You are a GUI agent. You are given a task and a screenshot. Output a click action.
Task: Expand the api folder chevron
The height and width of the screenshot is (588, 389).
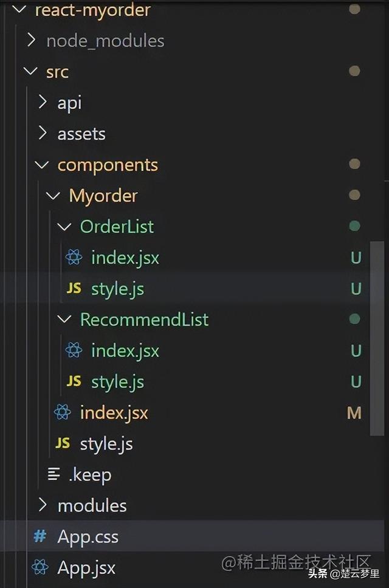tap(42, 102)
